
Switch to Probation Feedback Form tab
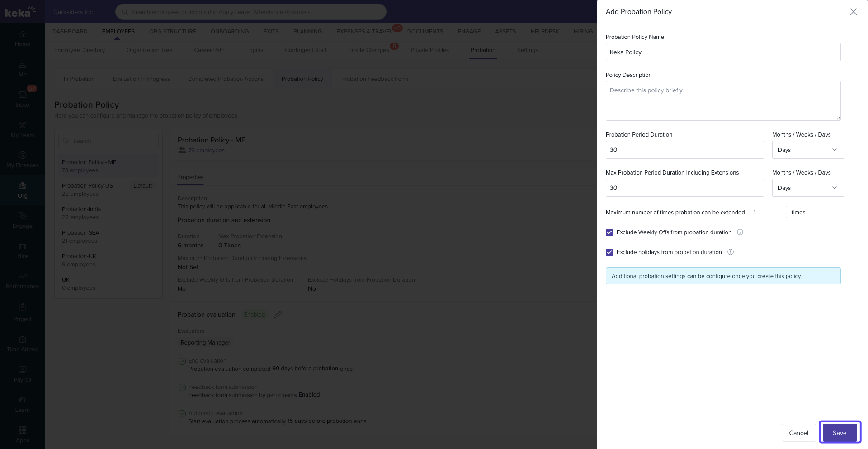coord(374,79)
